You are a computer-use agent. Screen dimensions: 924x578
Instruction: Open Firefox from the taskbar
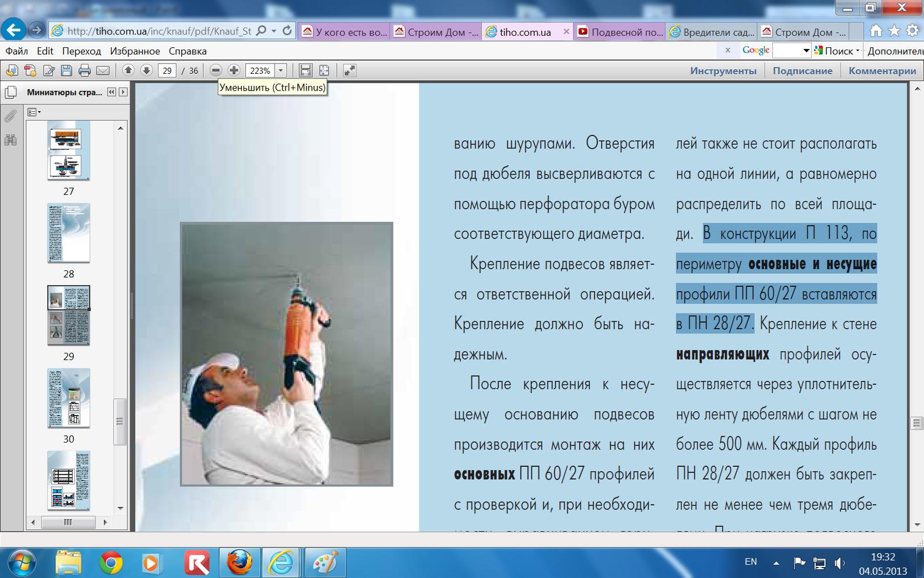[x=240, y=563]
